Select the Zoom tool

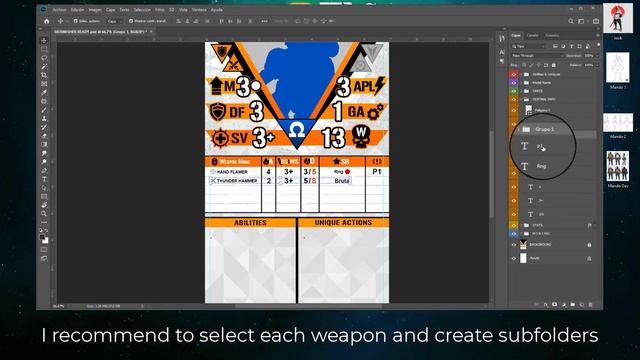(x=44, y=213)
